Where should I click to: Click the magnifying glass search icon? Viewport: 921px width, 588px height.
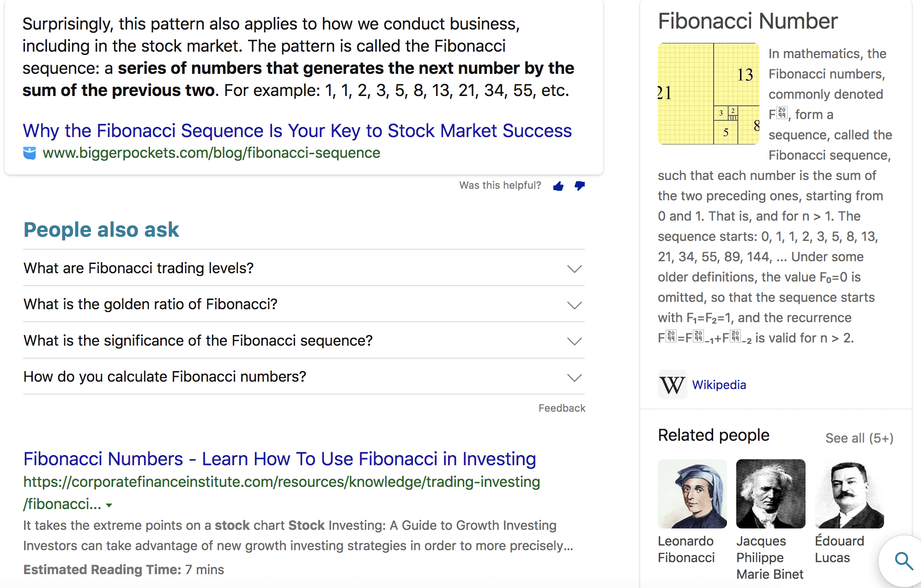(x=903, y=561)
